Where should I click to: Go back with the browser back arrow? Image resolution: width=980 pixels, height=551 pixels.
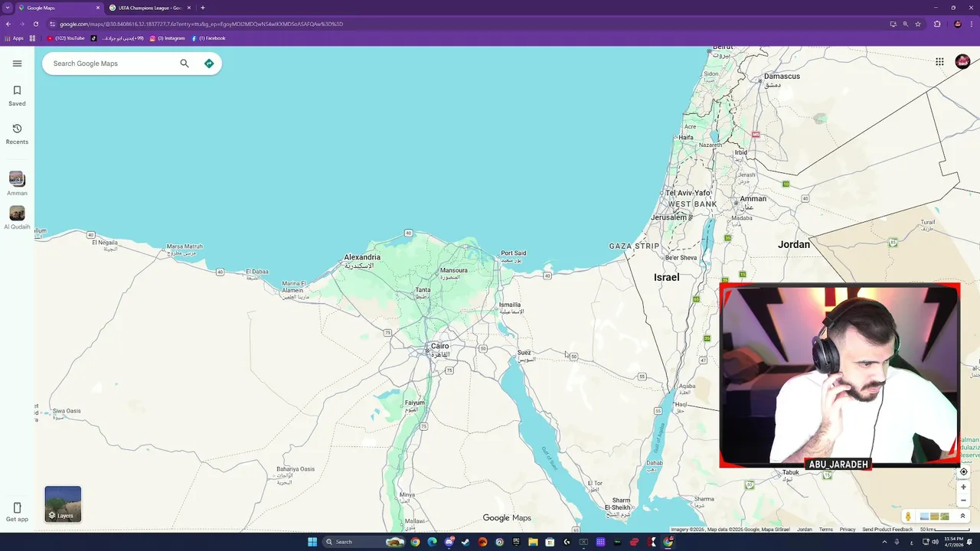(x=8, y=24)
